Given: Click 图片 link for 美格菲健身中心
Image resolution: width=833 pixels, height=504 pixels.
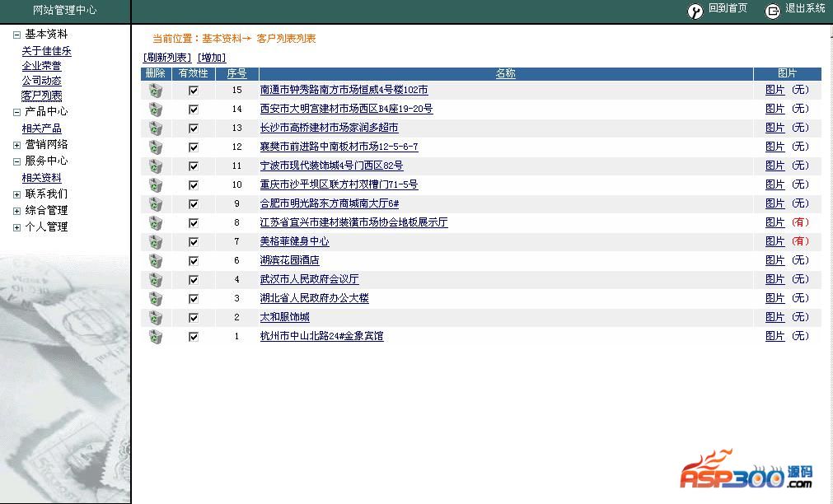Looking at the screenshot, I should click(775, 241).
